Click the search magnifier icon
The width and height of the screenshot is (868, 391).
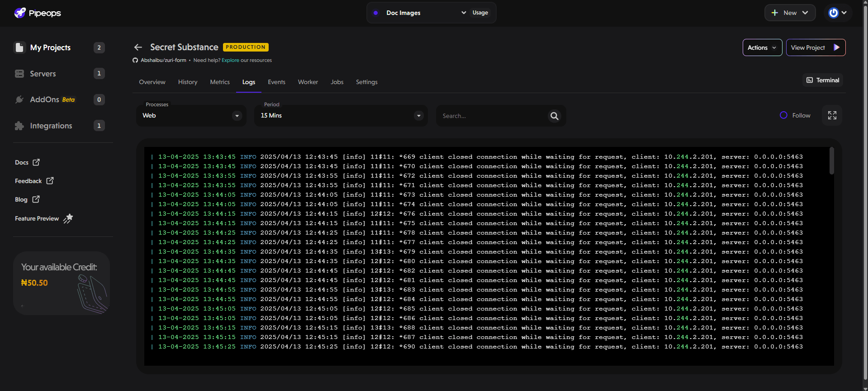tap(554, 116)
